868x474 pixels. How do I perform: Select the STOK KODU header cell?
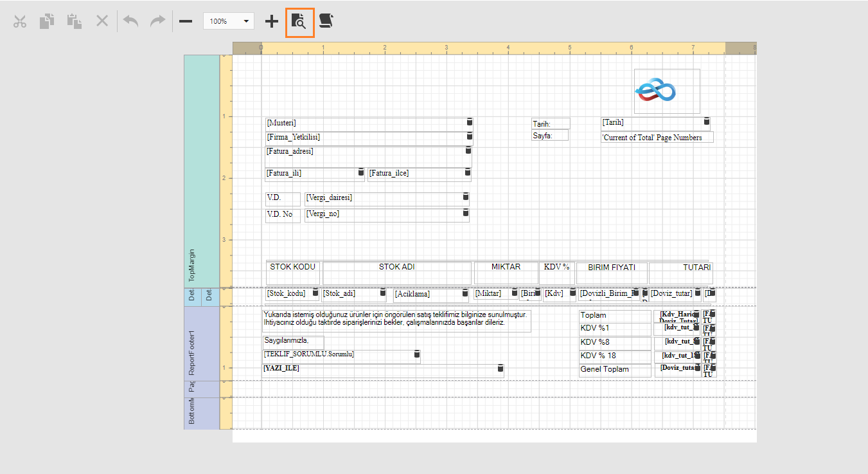pyautogui.click(x=293, y=272)
